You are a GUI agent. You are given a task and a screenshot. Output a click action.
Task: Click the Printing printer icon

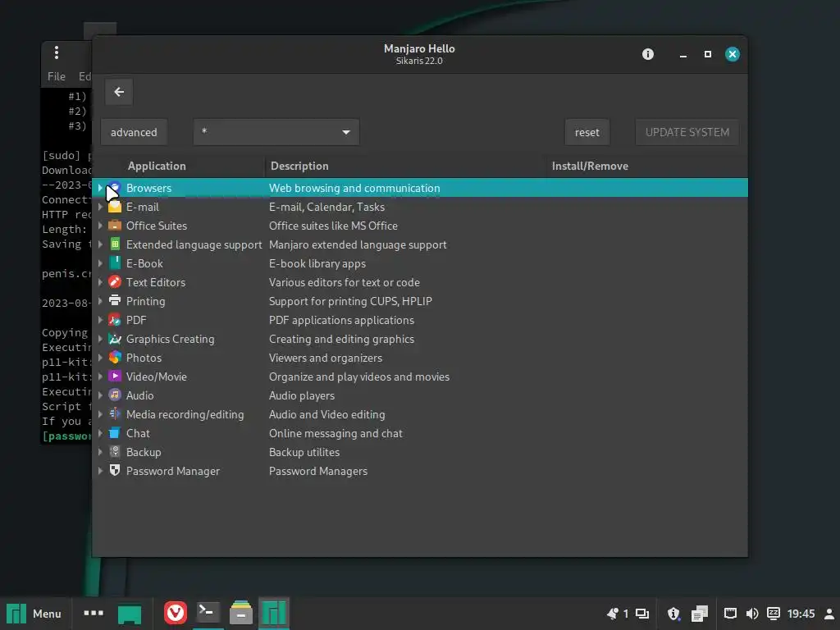point(115,300)
